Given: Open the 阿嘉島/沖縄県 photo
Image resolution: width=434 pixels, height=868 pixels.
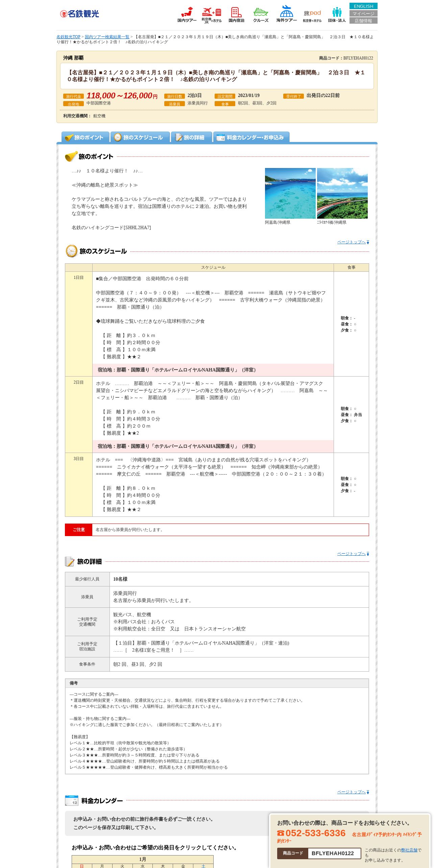Looking at the screenshot, I should [x=290, y=193].
